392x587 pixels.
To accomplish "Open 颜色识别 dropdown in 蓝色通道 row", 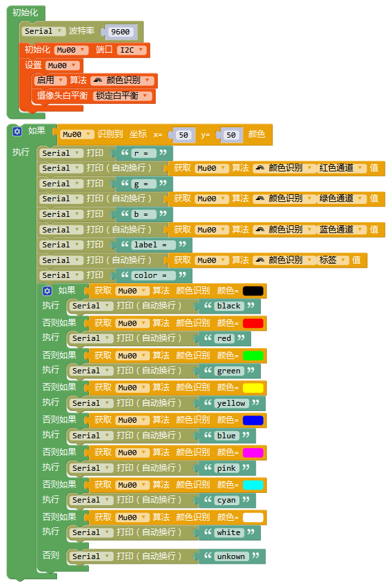I will click(x=284, y=229).
